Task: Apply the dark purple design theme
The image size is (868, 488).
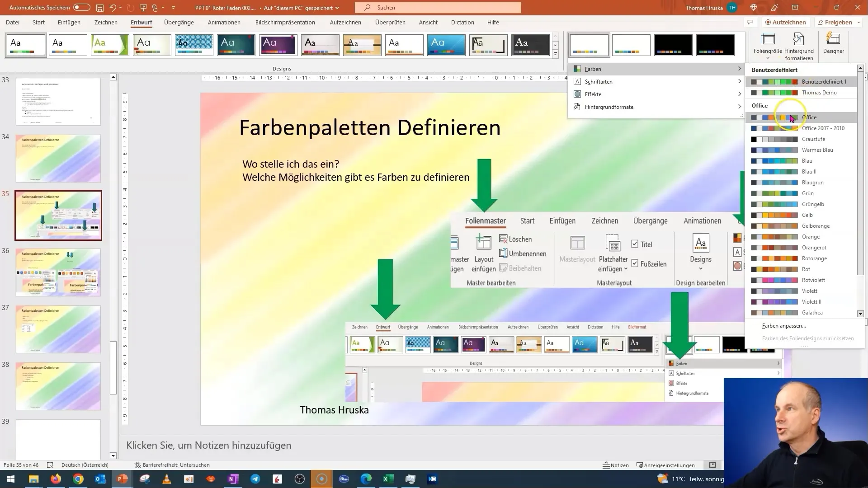Action: pos(278,45)
